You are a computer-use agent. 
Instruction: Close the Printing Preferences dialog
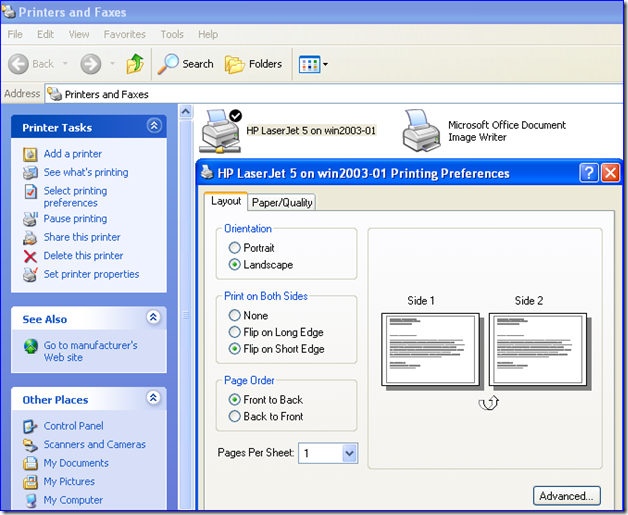click(x=610, y=173)
